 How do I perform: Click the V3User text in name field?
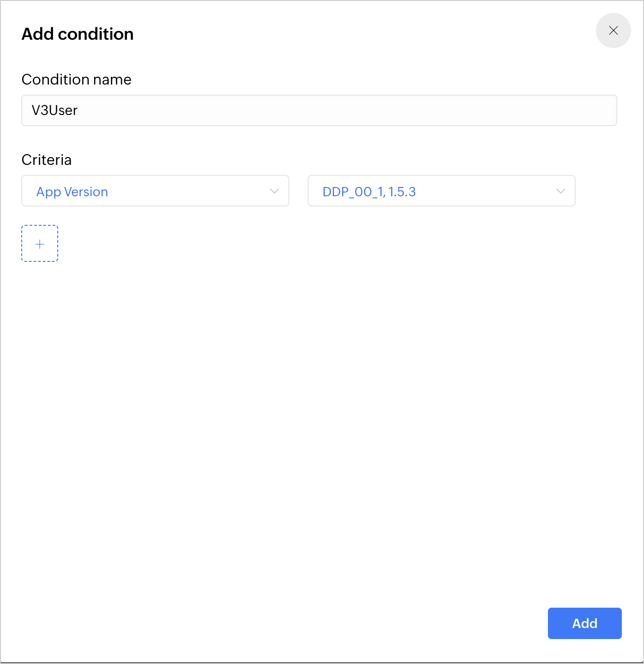coord(55,110)
